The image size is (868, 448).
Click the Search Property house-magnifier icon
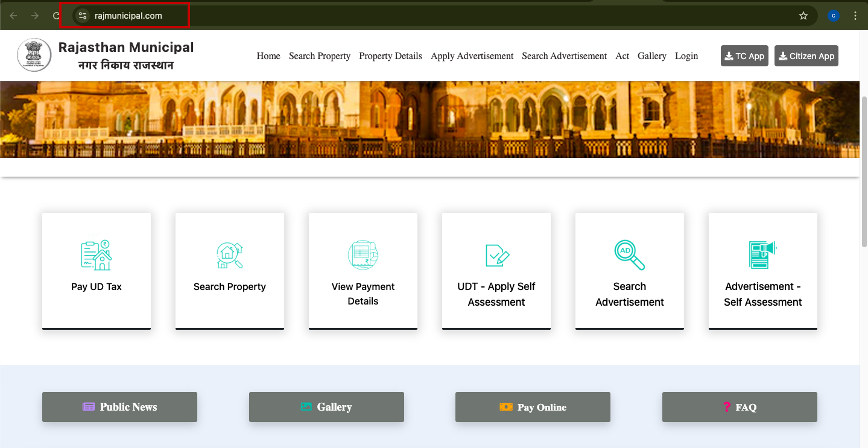pyautogui.click(x=230, y=255)
